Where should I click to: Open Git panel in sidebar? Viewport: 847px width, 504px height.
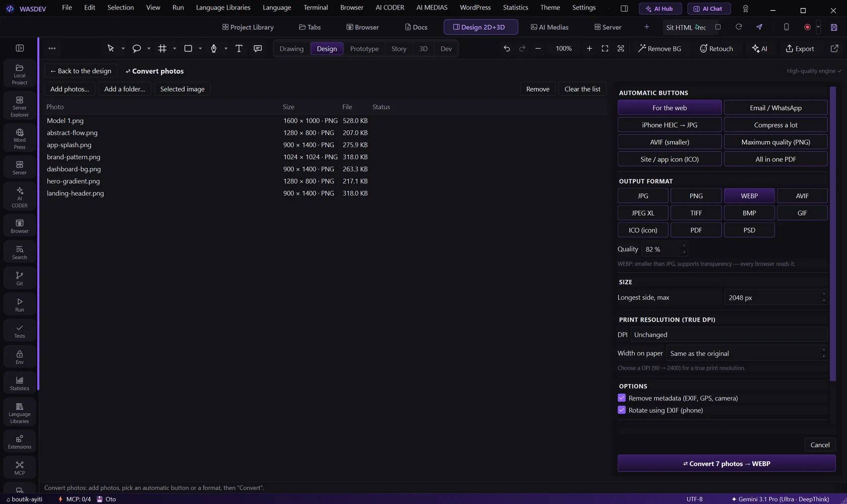pos(20,278)
